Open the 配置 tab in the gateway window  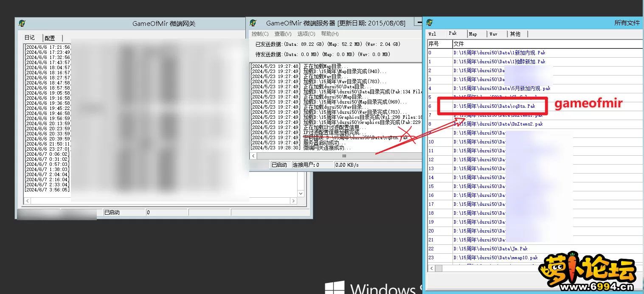(50, 38)
